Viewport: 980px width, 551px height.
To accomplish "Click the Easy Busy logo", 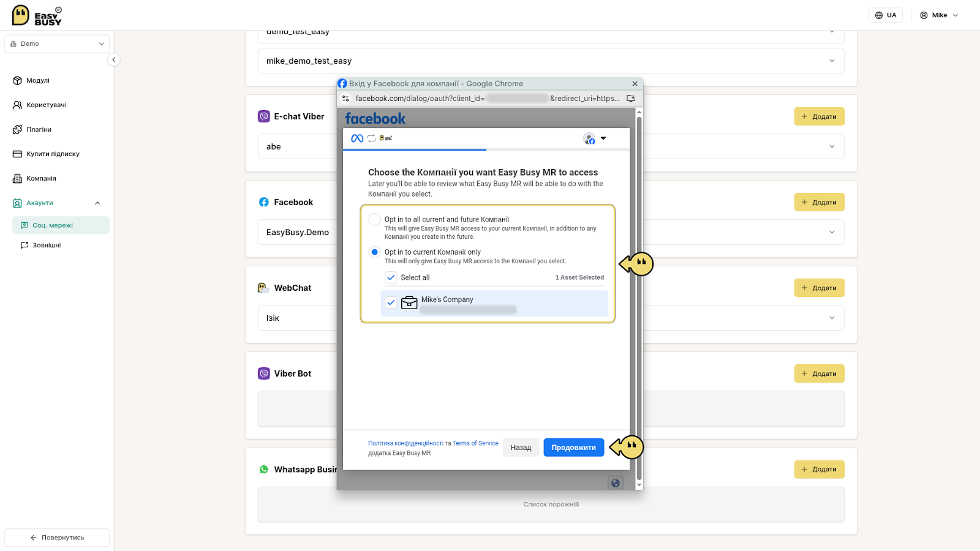I will click(37, 15).
